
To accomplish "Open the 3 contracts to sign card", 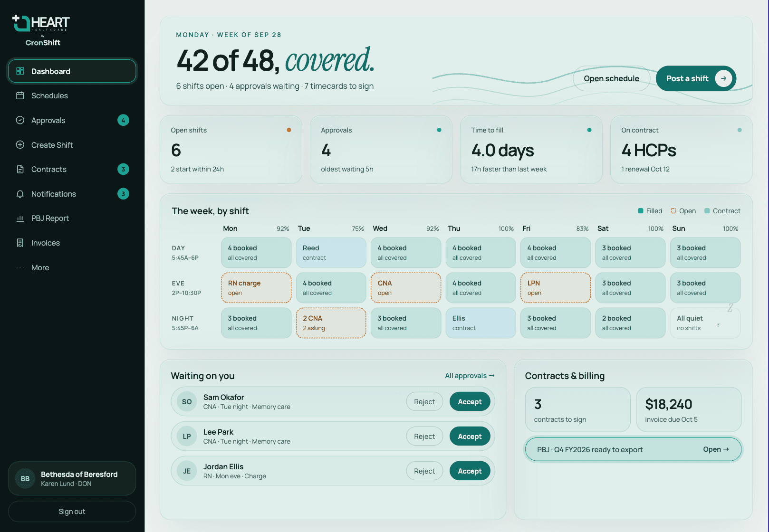I will click(578, 409).
